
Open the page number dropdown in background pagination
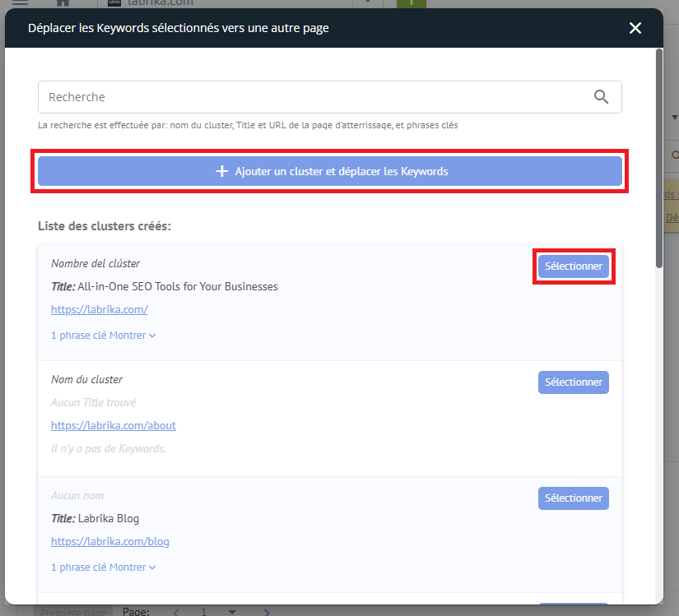232,612
